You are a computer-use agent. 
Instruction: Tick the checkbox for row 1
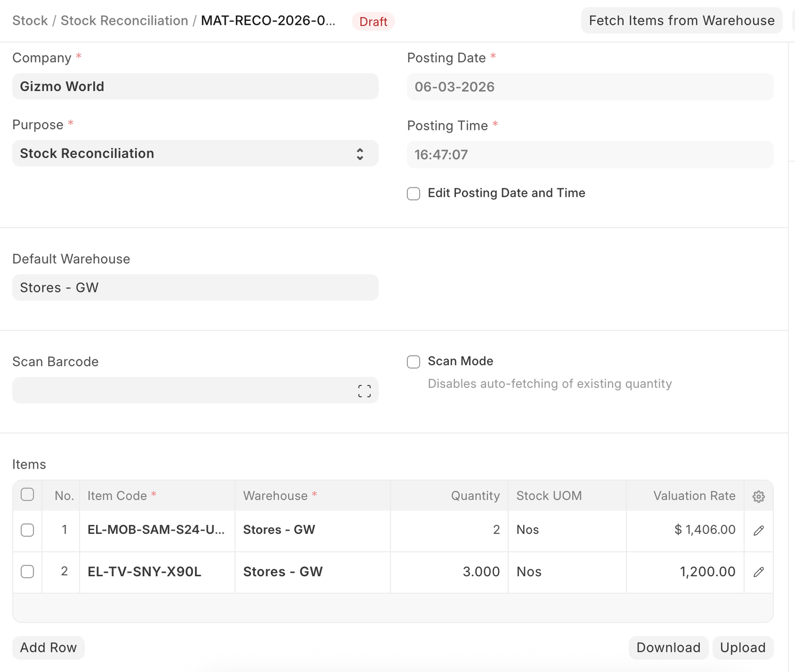(x=27, y=530)
